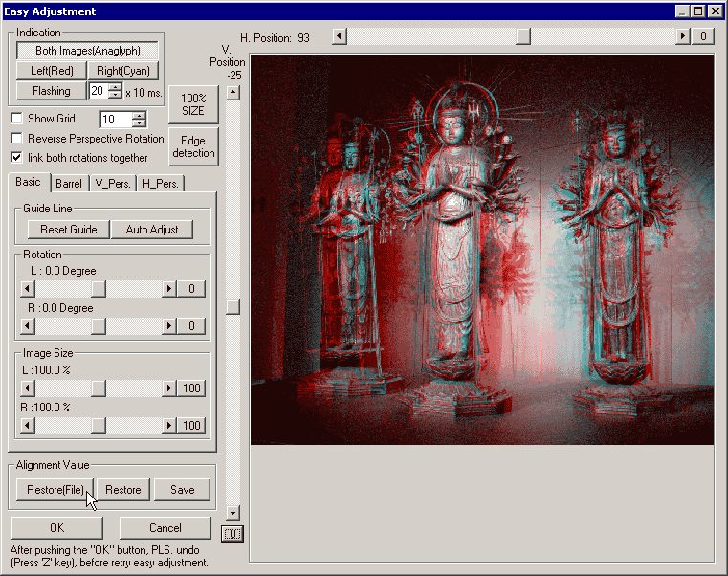Screen dimensions: 728x576
Task: Click the V. Position reset button below slider
Action: coord(232,534)
